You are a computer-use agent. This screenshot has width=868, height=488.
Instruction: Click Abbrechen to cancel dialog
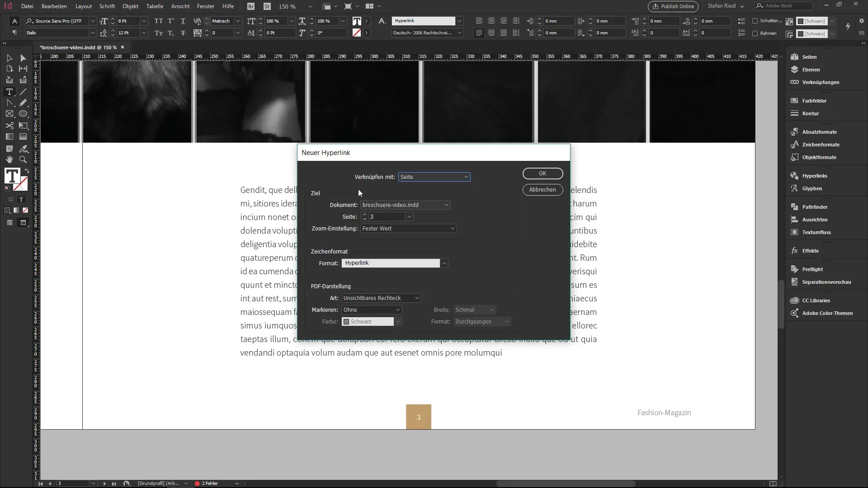click(x=542, y=190)
